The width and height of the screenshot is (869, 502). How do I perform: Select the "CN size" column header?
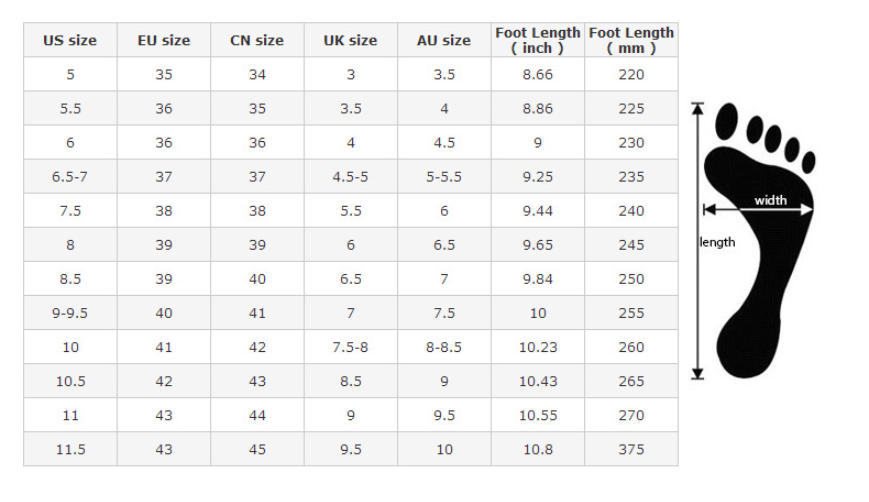[257, 41]
